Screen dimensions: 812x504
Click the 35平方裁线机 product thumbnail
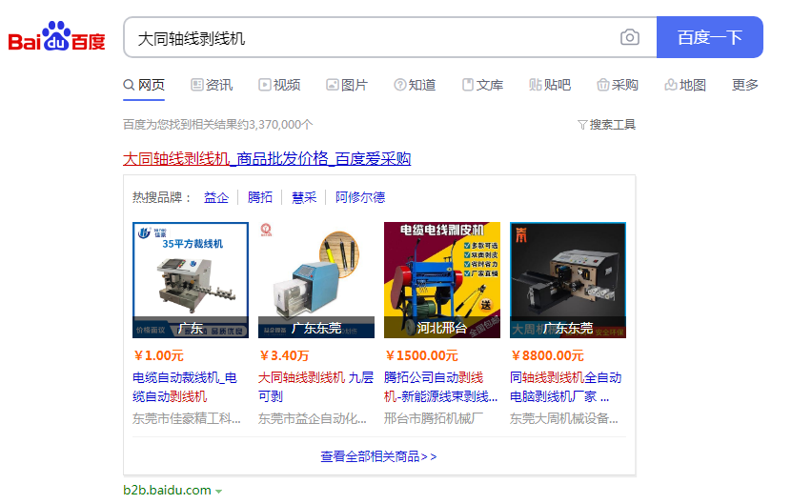point(191,280)
